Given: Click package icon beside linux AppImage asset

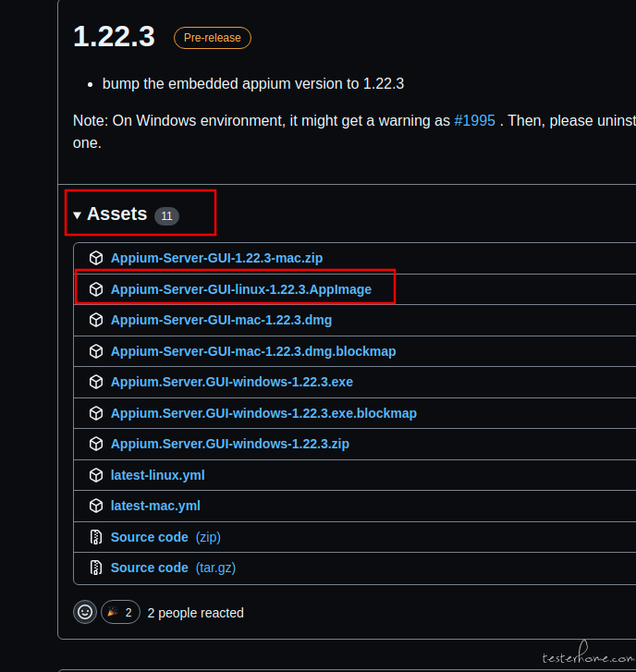Looking at the screenshot, I should click(x=96, y=289).
